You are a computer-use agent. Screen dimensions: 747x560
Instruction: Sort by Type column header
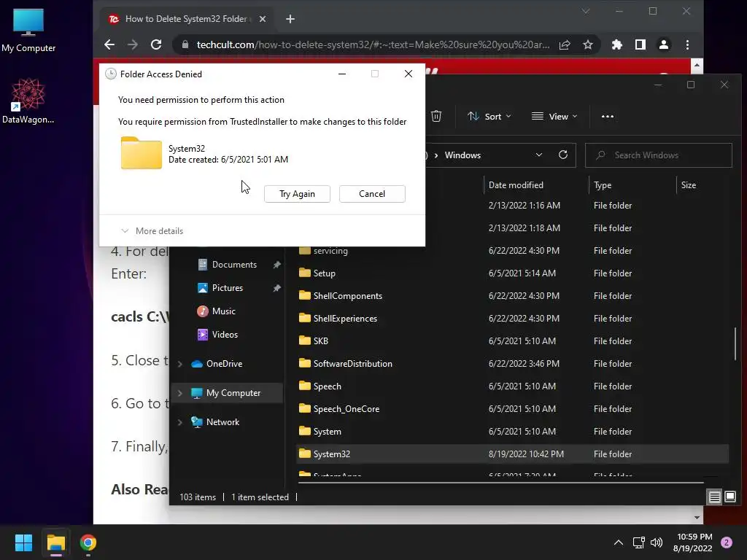point(603,184)
